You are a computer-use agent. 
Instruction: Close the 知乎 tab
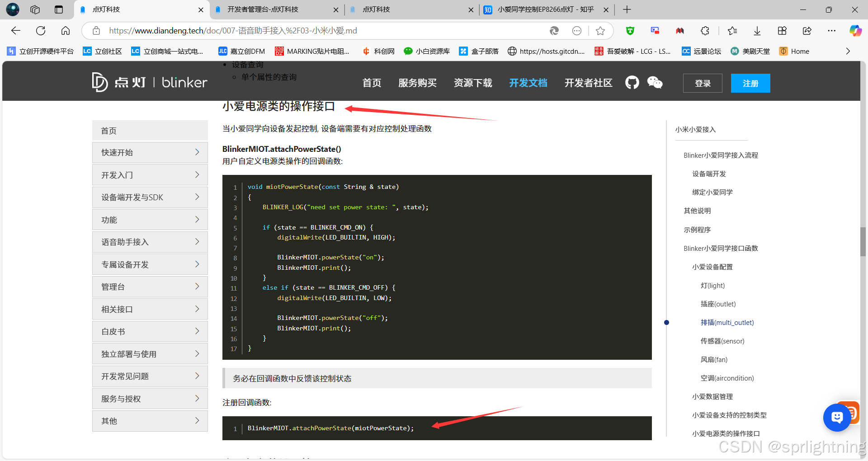point(606,9)
